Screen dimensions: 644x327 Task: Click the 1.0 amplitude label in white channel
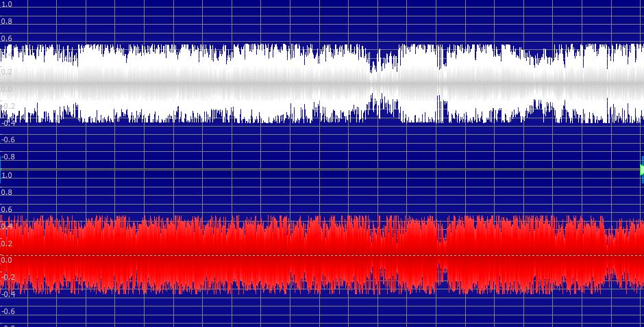[x=7, y=4]
